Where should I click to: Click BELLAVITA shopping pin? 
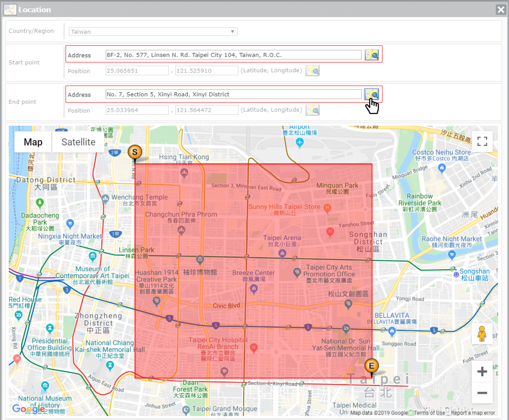(x=392, y=331)
